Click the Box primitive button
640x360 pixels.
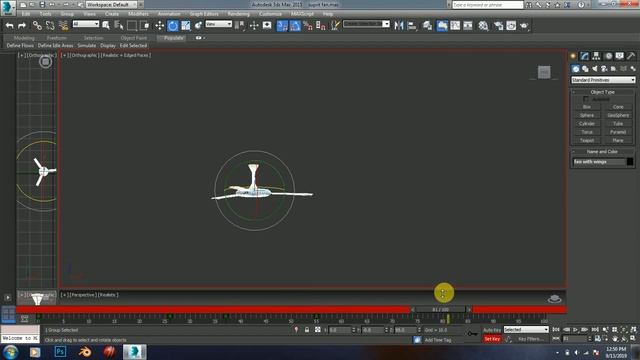point(587,107)
